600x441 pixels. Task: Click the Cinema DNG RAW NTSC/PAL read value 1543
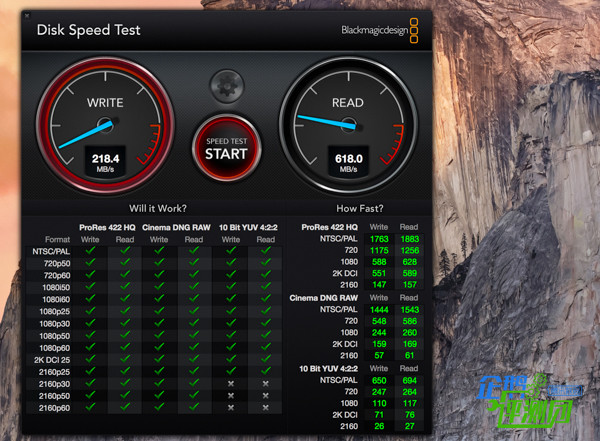[409, 310]
